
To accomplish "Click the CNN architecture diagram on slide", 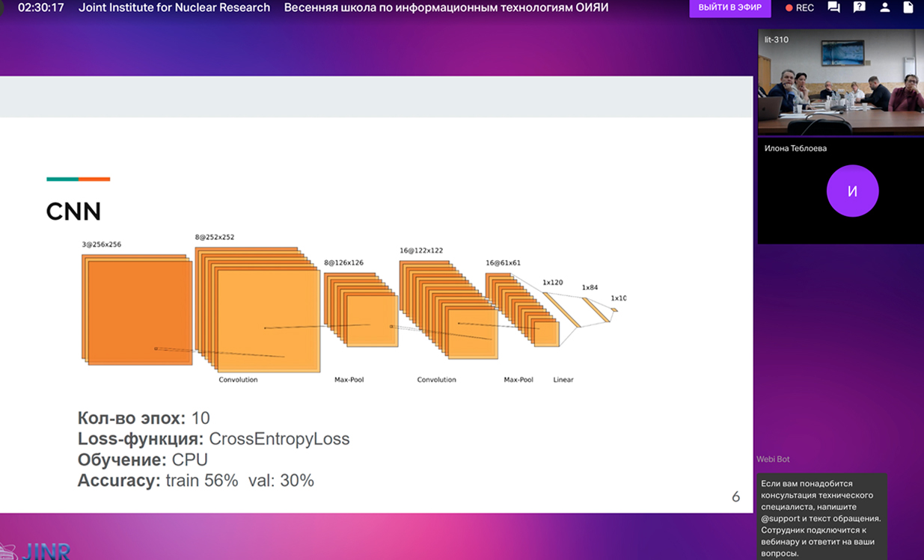I will point(352,310).
